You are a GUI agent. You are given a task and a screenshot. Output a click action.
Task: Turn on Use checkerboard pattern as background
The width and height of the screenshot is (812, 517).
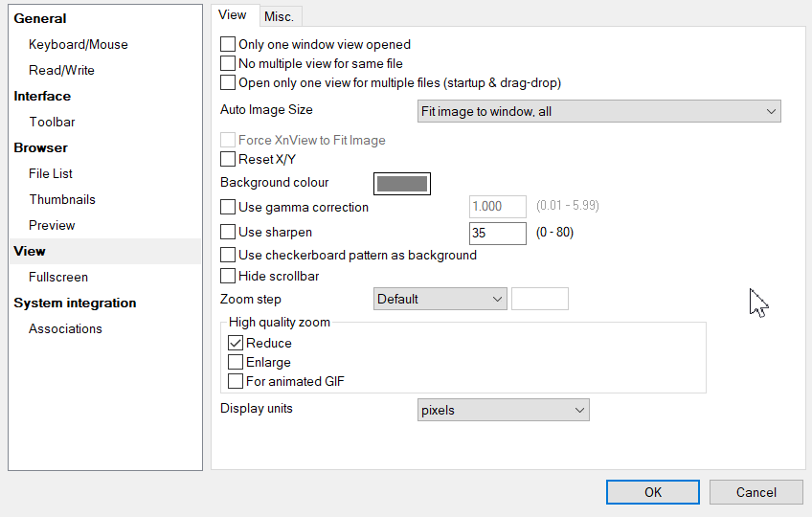228,256
